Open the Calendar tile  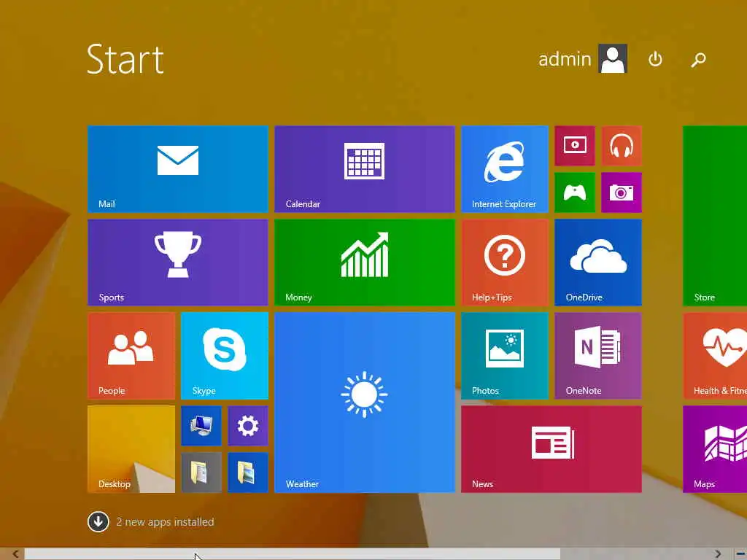coord(365,169)
